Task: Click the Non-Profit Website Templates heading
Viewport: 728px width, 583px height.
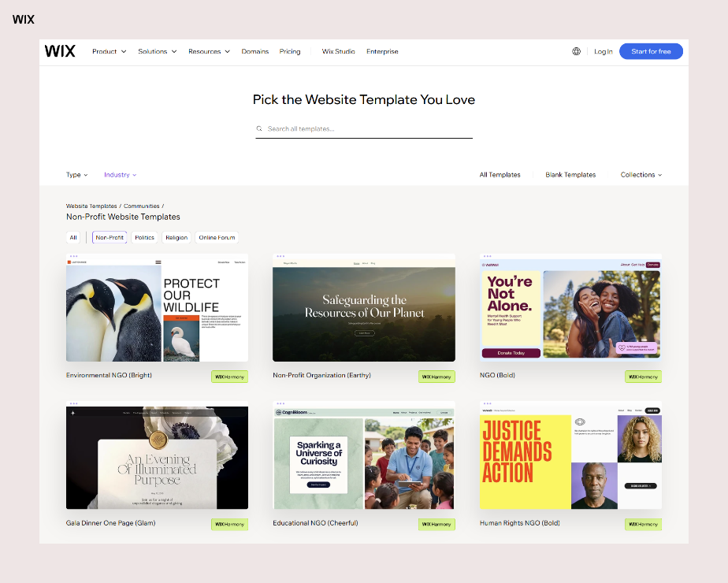Action: [123, 217]
